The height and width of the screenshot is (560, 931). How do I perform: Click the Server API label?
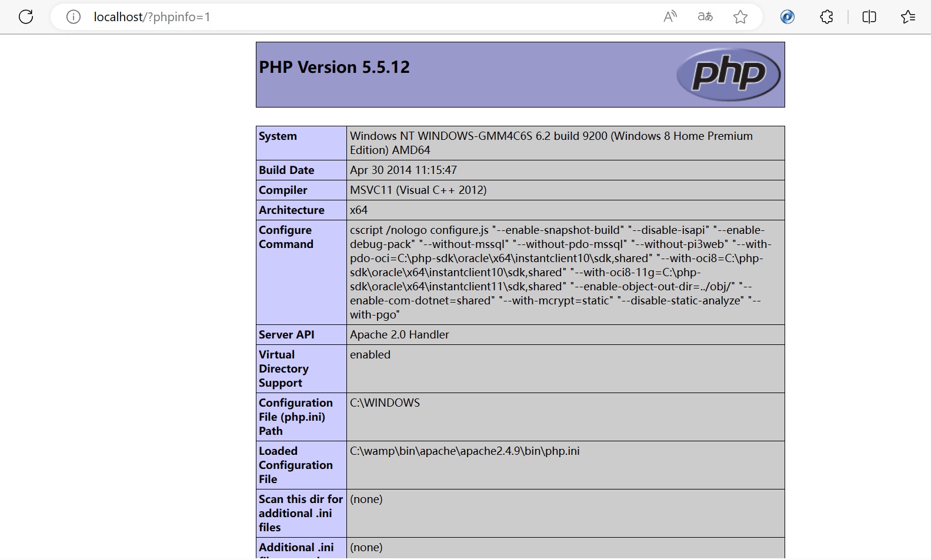(286, 334)
